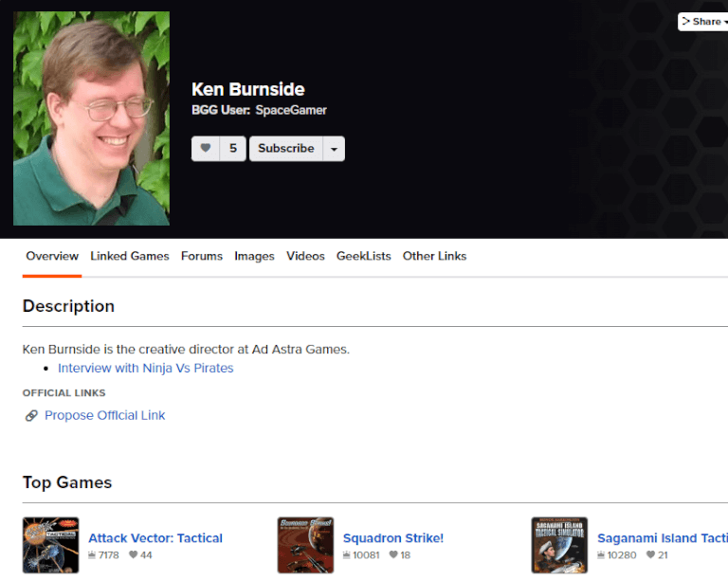Click the text about Ad Astra Games
Viewport: 728px width, 580px height.
point(186,350)
